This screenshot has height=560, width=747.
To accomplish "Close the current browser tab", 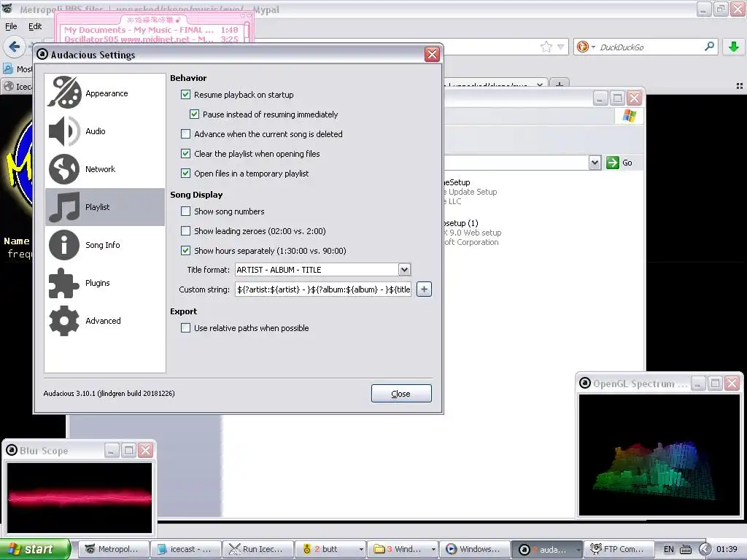I will (540, 85).
